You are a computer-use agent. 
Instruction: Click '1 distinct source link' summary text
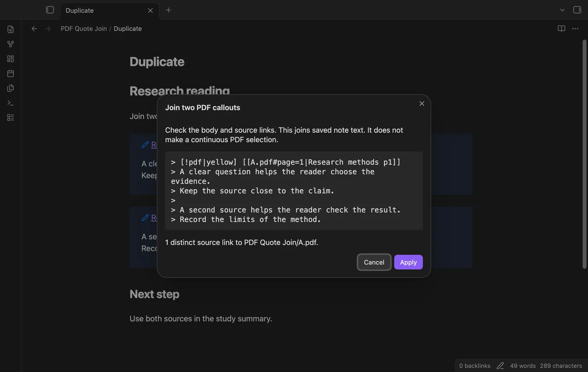[x=242, y=242]
